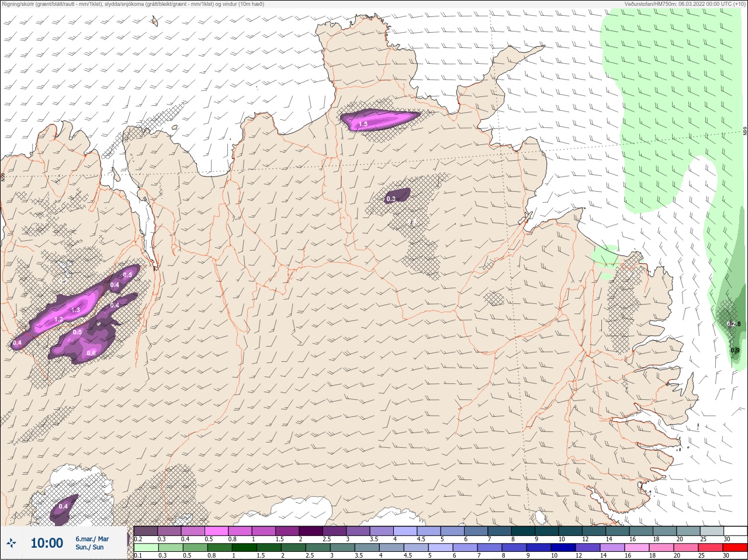Click the Rigning/skúrir legend description at top left

[133, 4]
